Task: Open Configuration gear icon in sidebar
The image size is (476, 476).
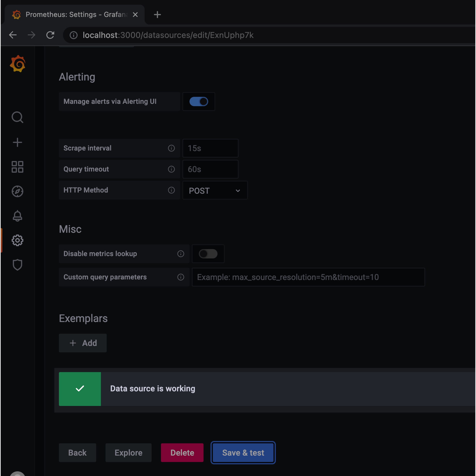Action: pos(17,240)
